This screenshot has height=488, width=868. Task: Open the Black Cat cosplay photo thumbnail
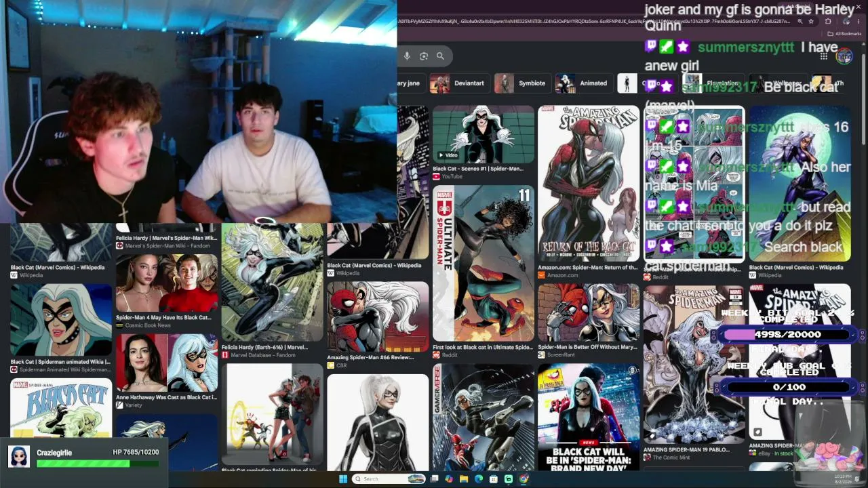coord(273,414)
